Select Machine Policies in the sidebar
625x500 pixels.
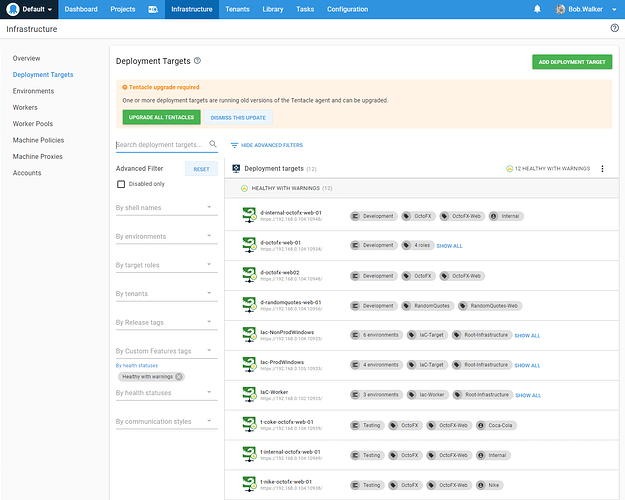(38, 140)
